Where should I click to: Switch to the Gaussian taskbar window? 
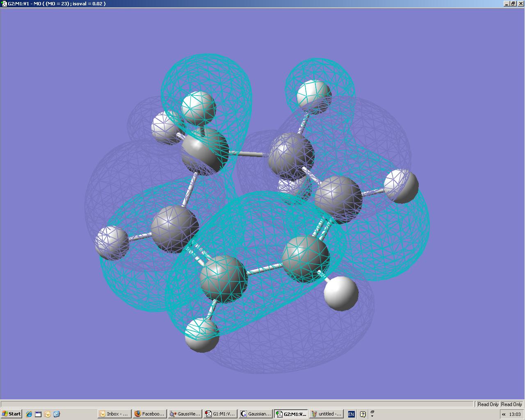tap(256, 414)
